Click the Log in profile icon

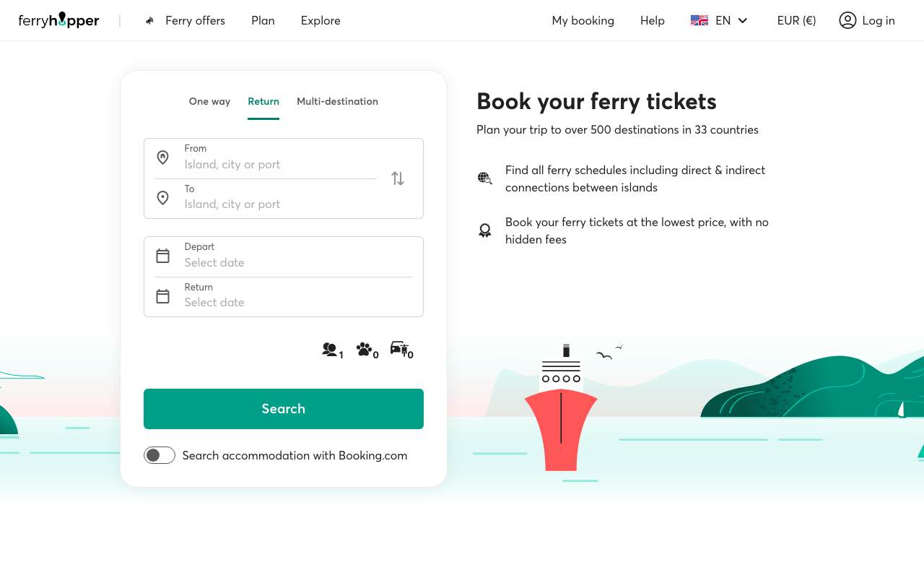click(x=847, y=20)
